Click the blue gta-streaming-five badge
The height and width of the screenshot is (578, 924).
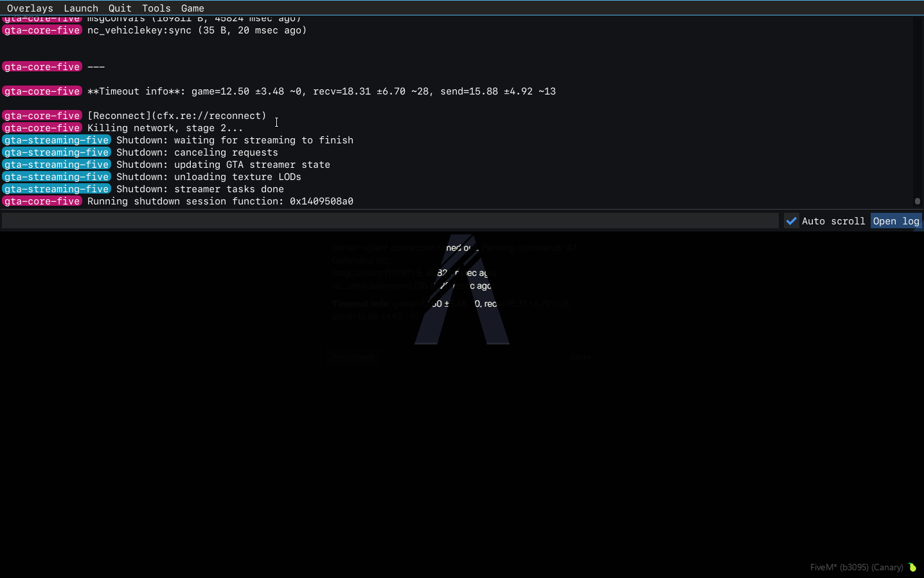[57, 140]
